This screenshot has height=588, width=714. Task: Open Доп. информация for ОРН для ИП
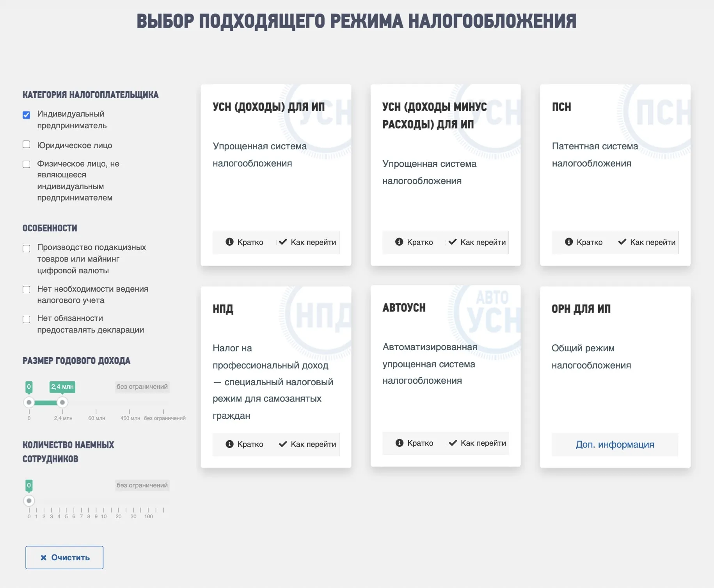point(615,445)
